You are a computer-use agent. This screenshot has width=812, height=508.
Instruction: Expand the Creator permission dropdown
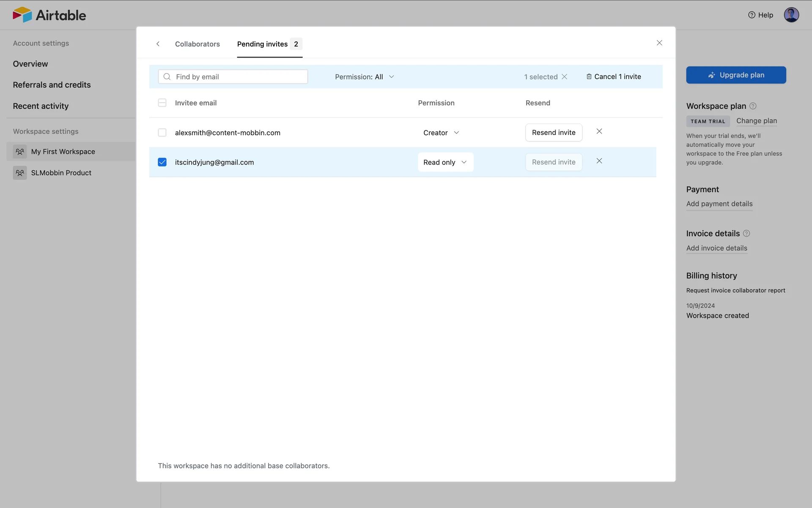coord(441,133)
